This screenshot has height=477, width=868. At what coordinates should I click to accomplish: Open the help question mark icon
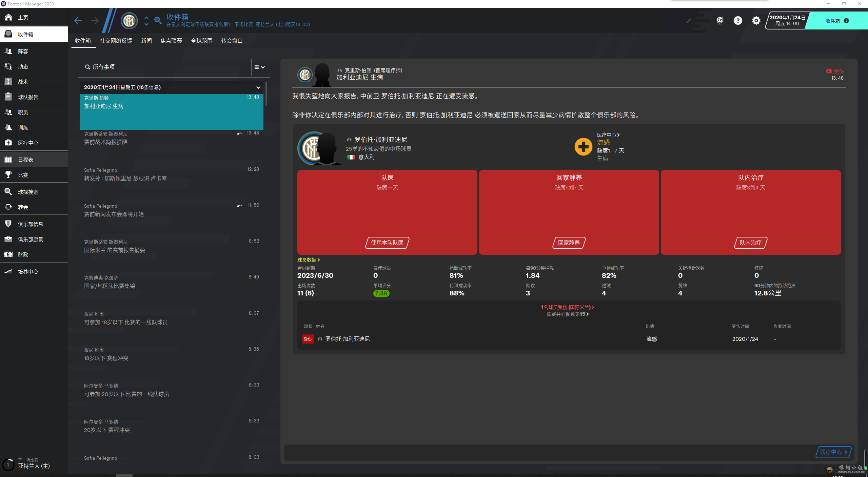click(x=738, y=21)
